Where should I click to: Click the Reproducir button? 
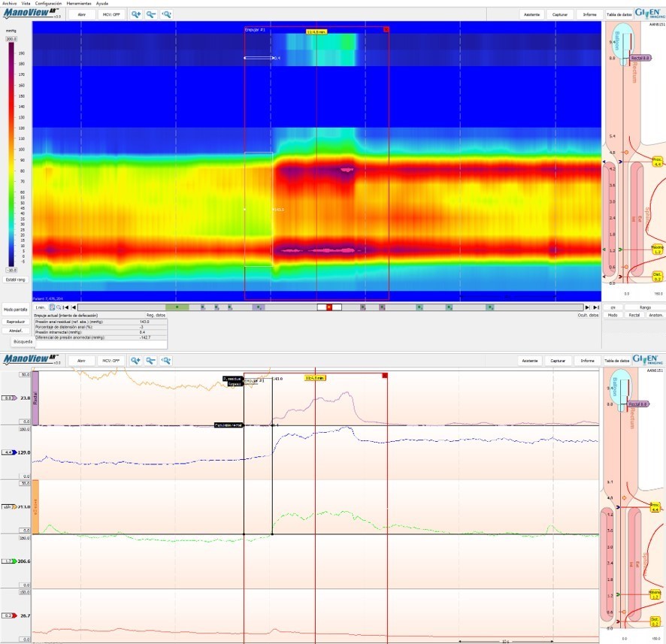pos(15,321)
